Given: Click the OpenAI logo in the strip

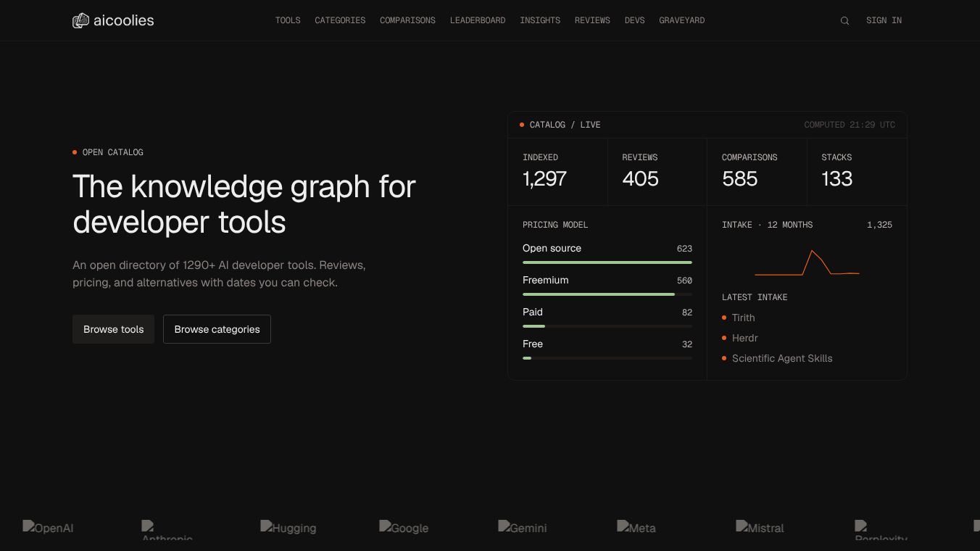Looking at the screenshot, I should pyautogui.click(x=49, y=528).
